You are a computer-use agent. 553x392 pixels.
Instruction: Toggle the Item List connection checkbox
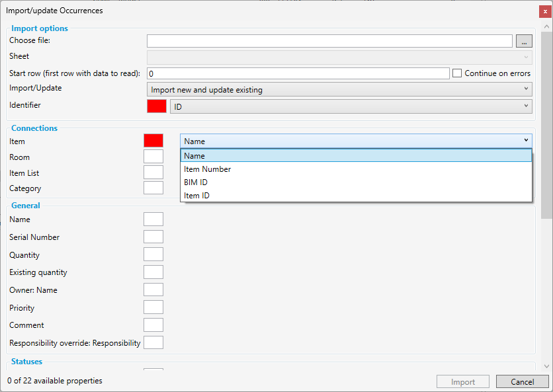153,173
